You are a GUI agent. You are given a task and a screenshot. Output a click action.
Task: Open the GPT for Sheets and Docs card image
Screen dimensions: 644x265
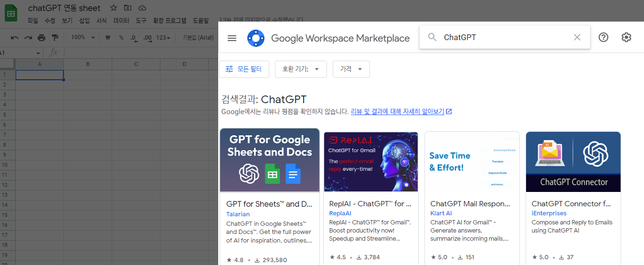pos(270,160)
